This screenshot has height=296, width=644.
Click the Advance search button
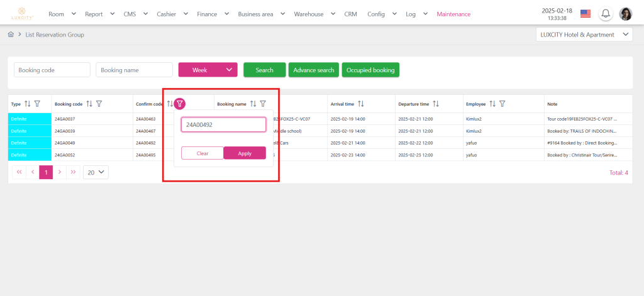tap(314, 70)
